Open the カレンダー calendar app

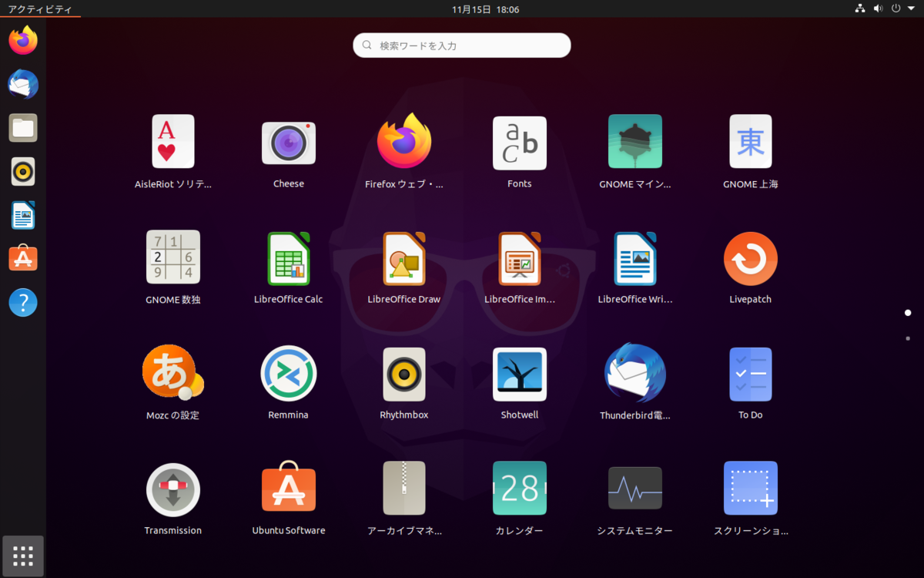(x=520, y=489)
